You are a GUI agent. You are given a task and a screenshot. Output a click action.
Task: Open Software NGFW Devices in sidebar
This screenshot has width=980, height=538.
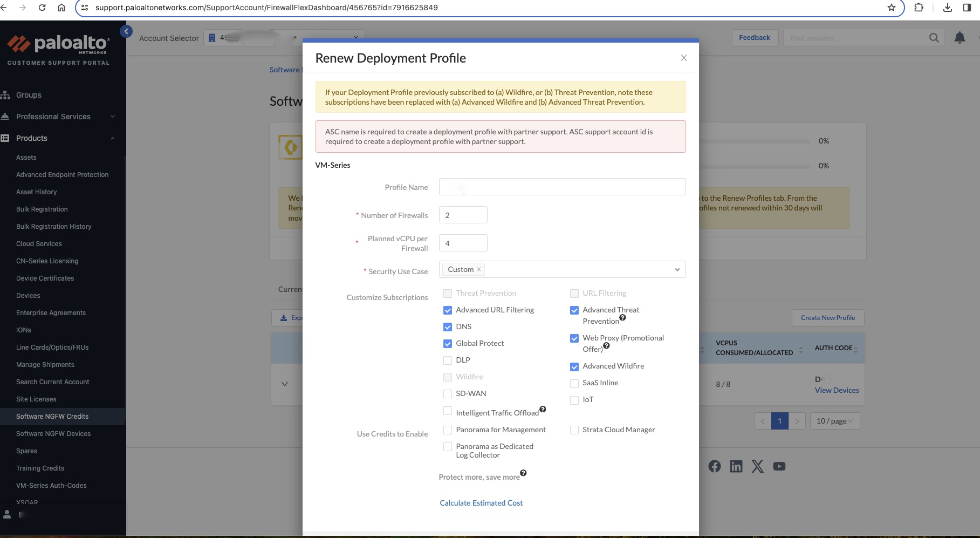[x=53, y=434]
